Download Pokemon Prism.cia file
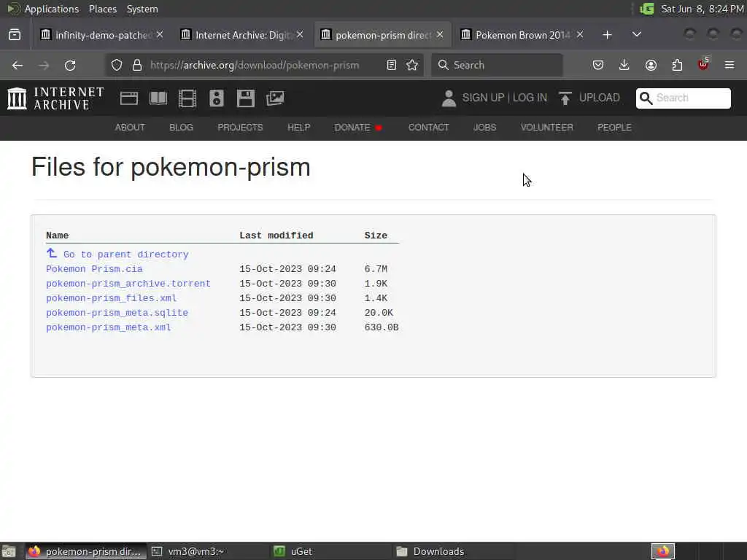This screenshot has height=560, width=747. 94,269
